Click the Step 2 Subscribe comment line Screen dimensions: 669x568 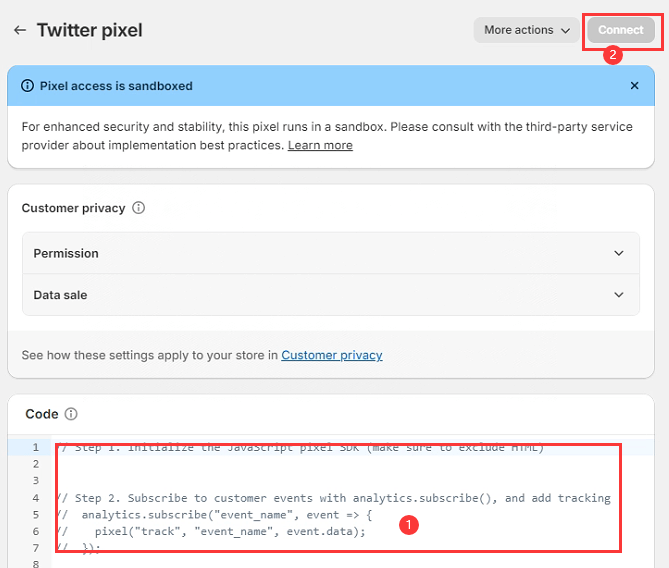tap(334, 498)
